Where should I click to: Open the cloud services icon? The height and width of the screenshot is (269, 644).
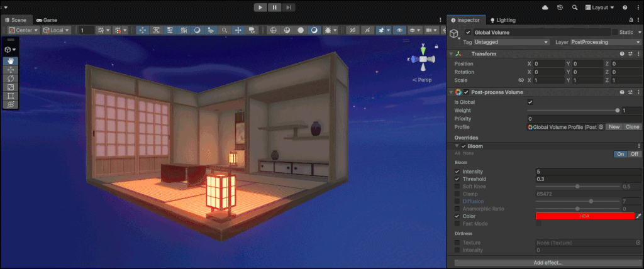545,7
